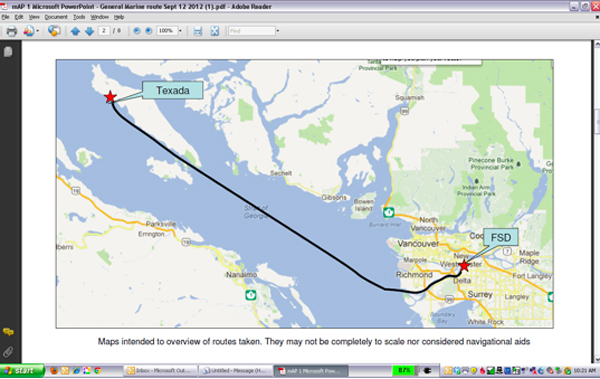Click the Start Meeting globe icon
The width and height of the screenshot is (600, 379).
coord(54,31)
